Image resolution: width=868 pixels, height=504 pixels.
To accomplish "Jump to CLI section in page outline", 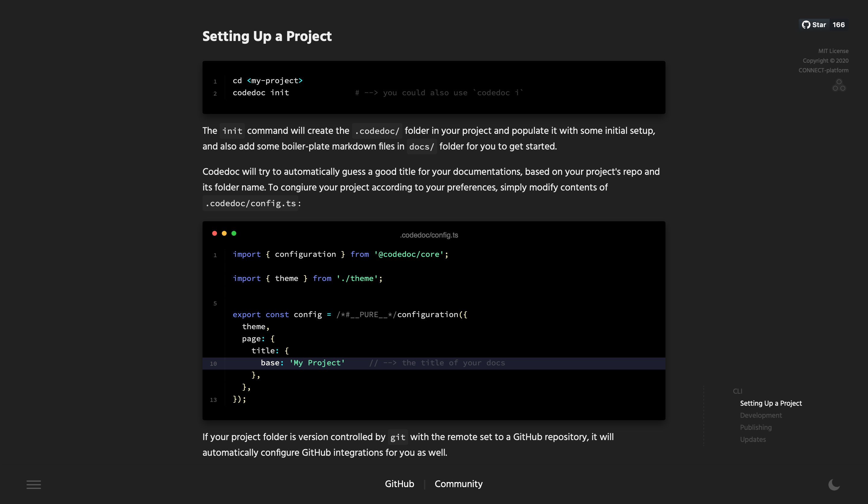I will [737, 391].
